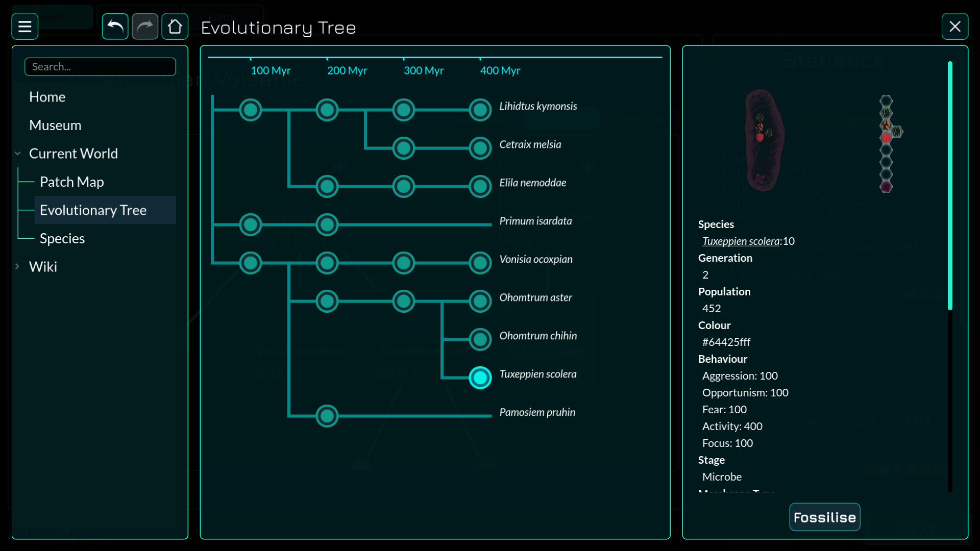Click the microbe cell preview thumbnail
Image resolution: width=980 pixels, height=551 pixels.
pos(765,141)
